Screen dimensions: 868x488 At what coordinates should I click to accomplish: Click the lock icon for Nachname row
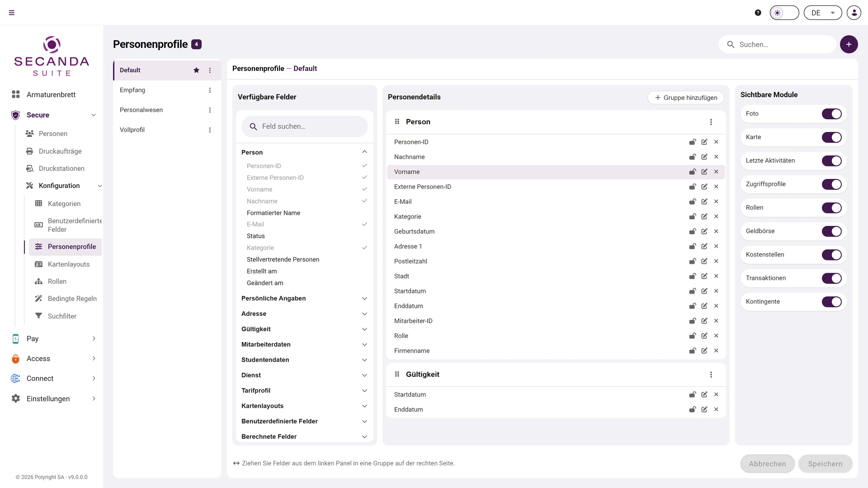(692, 157)
